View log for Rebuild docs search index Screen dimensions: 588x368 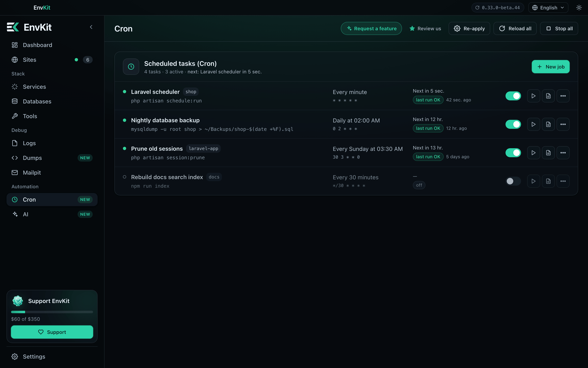548,181
